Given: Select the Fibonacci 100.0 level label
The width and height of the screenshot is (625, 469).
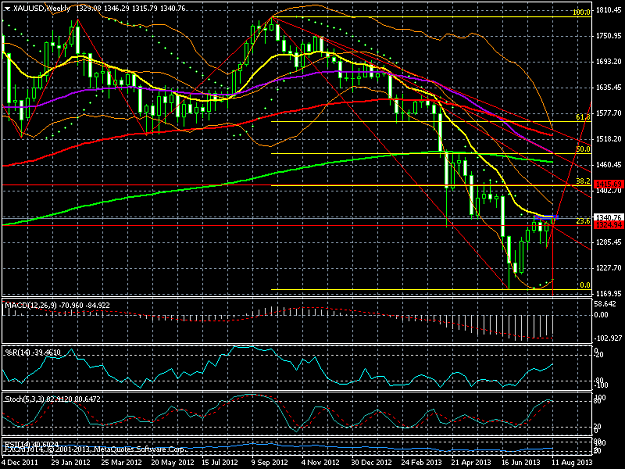Looking at the screenshot, I should [581, 12].
